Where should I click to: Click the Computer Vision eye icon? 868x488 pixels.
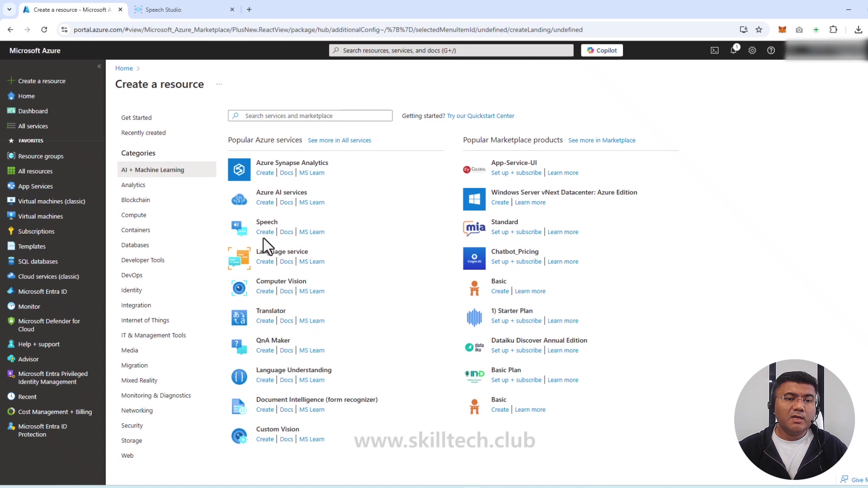pos(239,287)
